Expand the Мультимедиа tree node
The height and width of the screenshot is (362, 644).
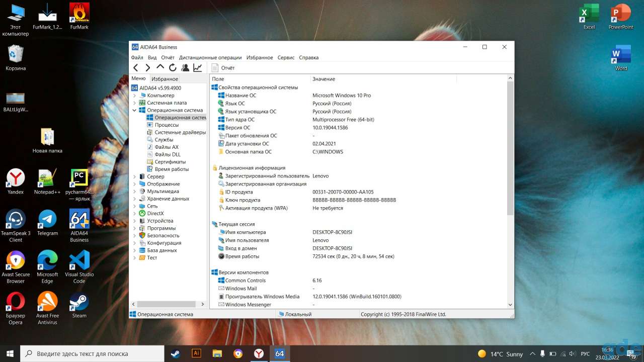[x=134, y=191]
